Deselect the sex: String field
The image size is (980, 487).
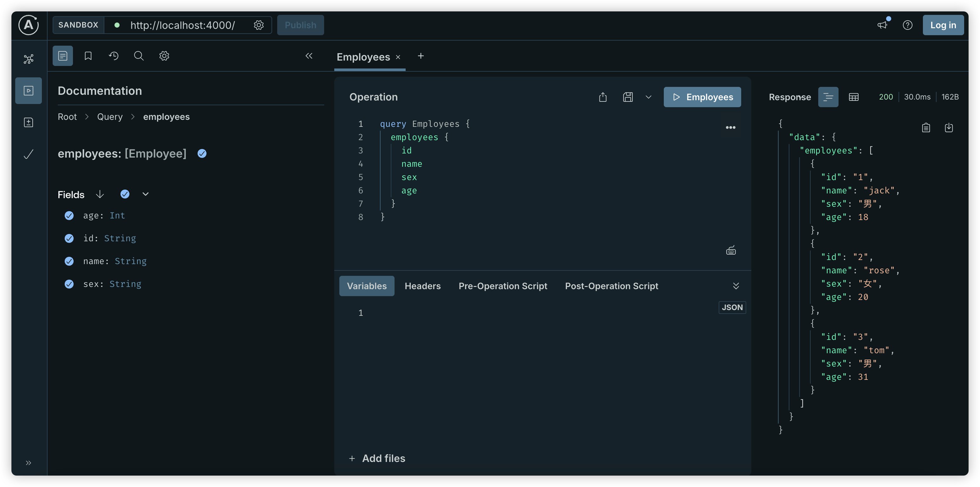point(69,284)
